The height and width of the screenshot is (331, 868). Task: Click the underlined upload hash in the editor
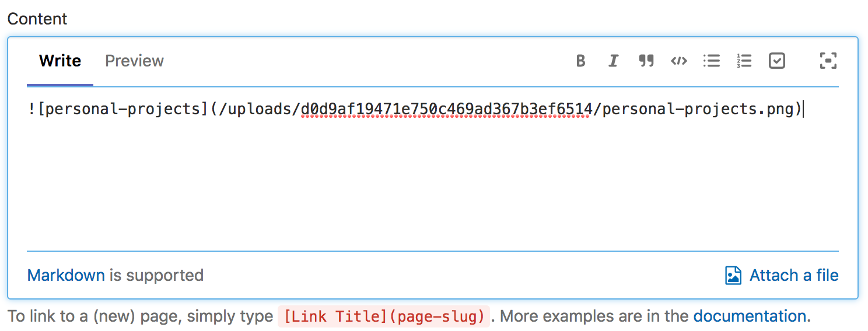click(x=446, y=109)
